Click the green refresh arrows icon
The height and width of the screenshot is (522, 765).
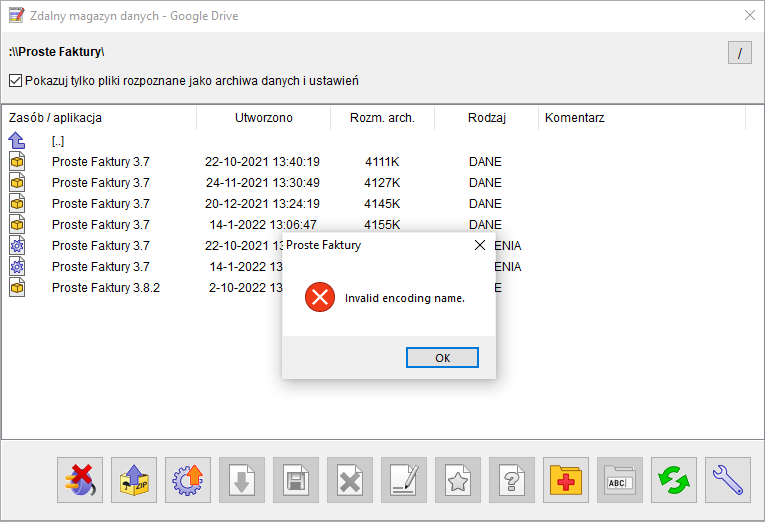[674, 480]
